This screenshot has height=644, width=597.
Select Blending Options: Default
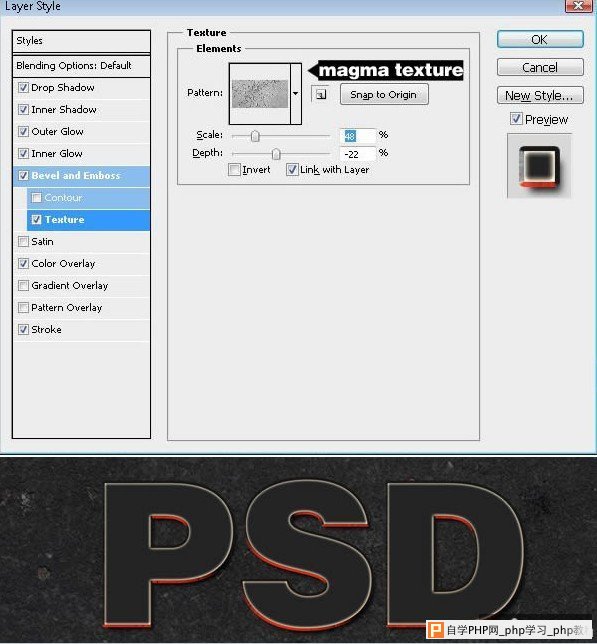pos(81,66)
